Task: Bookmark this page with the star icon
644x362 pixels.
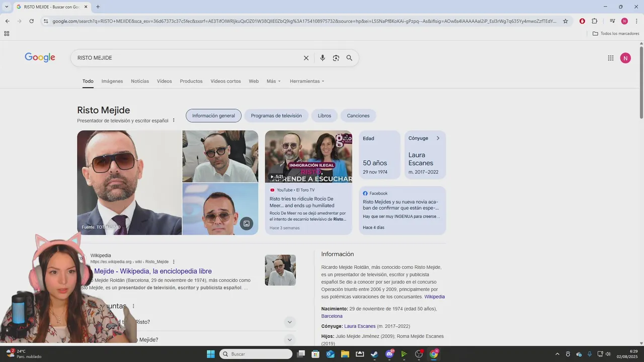Action: click(566, 21)
